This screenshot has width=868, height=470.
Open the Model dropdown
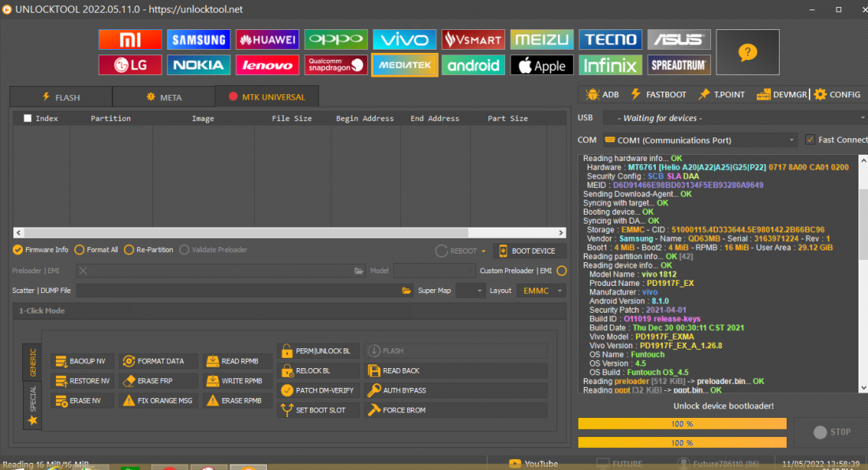434,271
